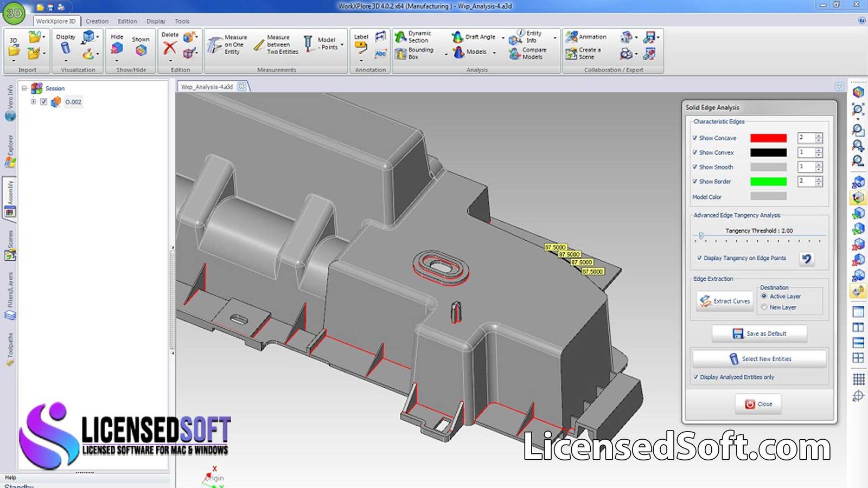
Task: Open the Model Points dropdown arrow
Action: click(x=342, y=44)
